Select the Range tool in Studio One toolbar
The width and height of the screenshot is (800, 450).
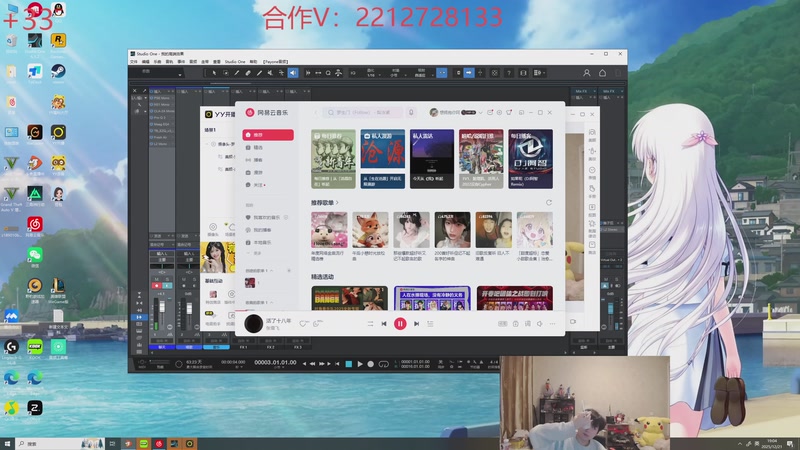(x=226, y=73)
